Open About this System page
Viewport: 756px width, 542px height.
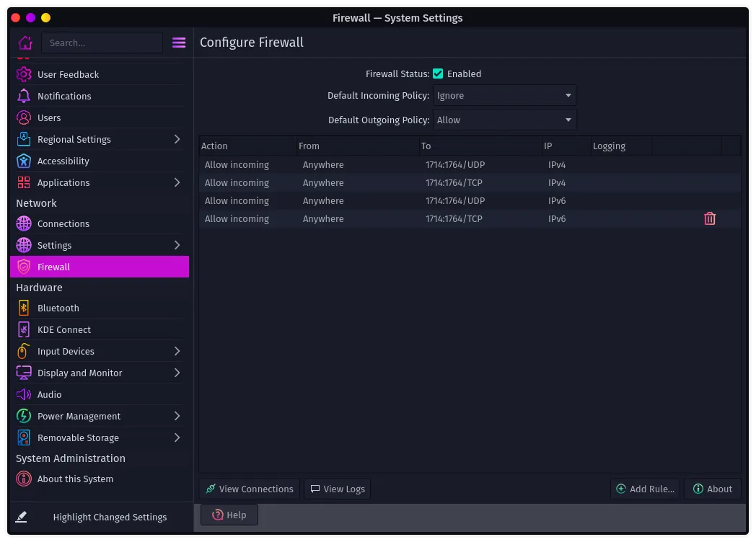click(100, 479)
